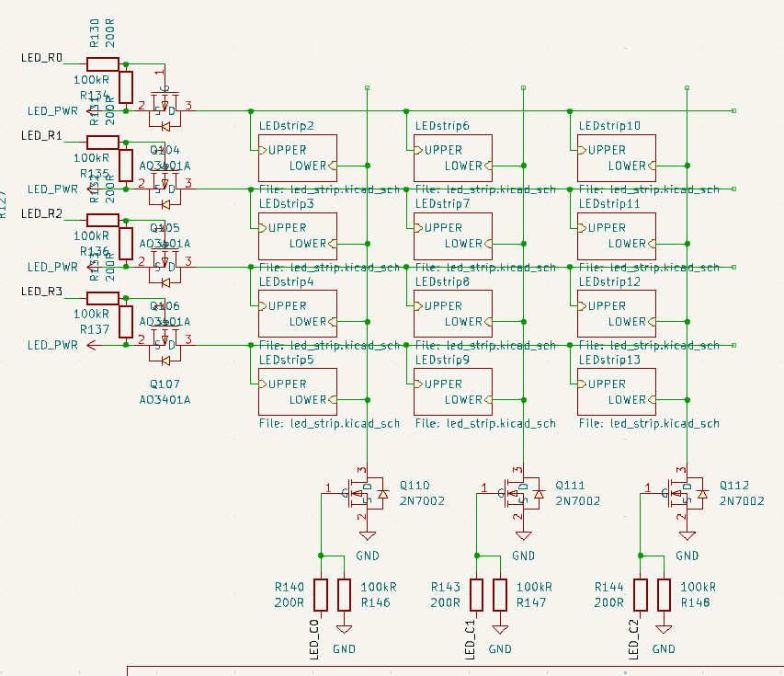Pick the R148 100kR resistor symbol
Image resolution: width=784 pixels, height=676 pixels.
(665, 595)
